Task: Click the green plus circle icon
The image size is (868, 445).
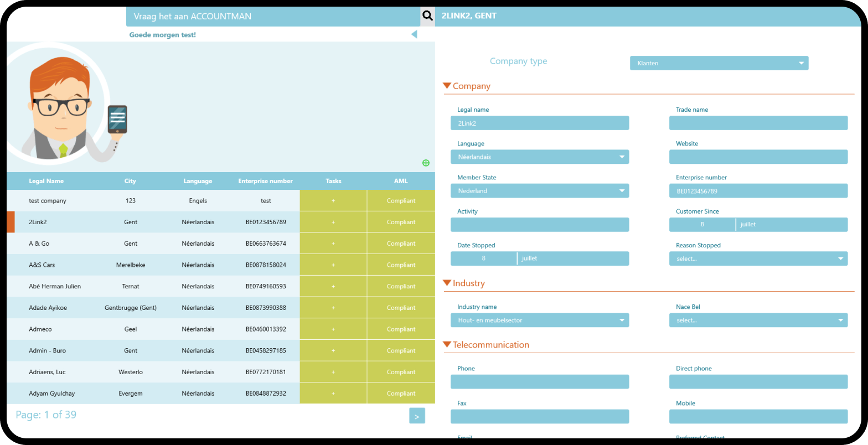Action: [426, 163]
